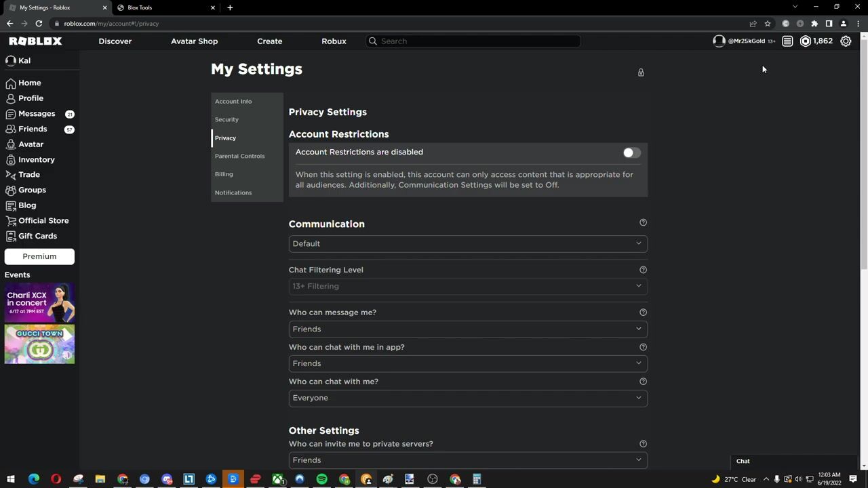The height and width of the screenshot is (488, 868).
Task: Click the Roblox search field
Action: [x=473, y=41]
